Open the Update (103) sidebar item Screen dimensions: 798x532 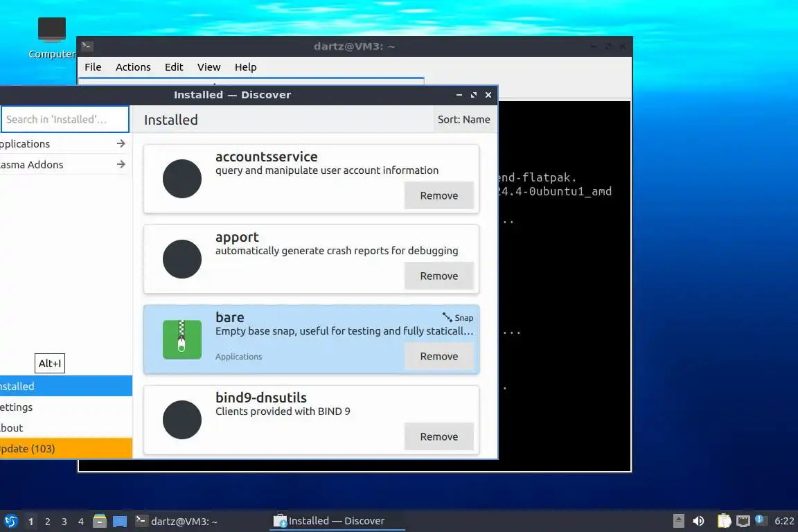[66, 448]
